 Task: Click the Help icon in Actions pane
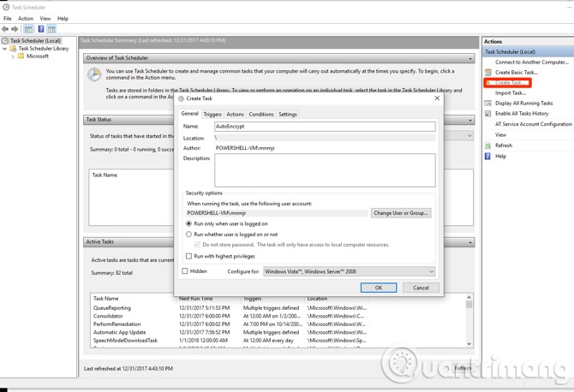[488, 156]
